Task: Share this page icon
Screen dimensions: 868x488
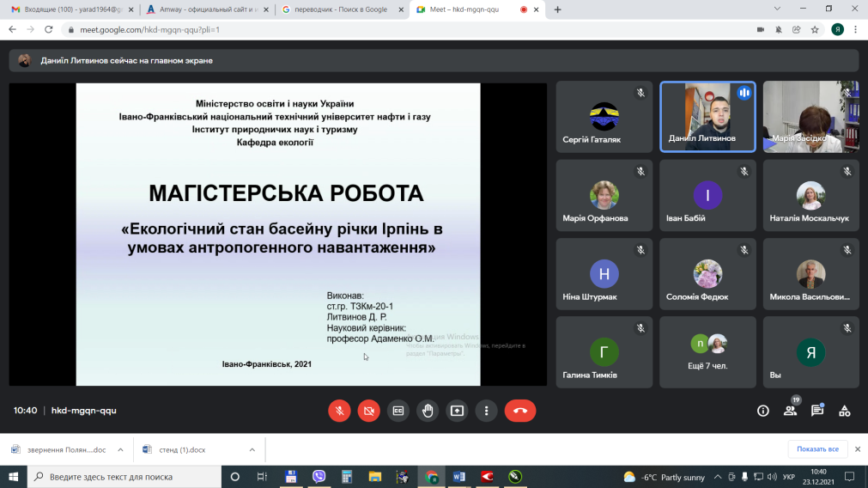Action: 797,29
